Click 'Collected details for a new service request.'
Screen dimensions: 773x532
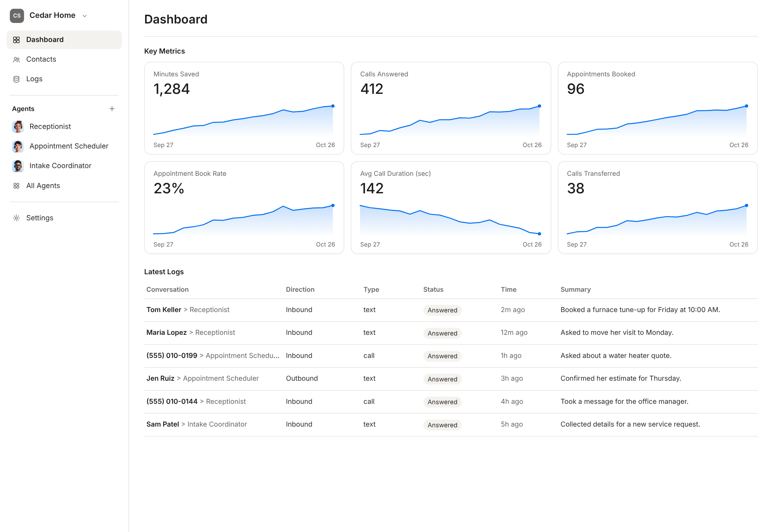630,424
